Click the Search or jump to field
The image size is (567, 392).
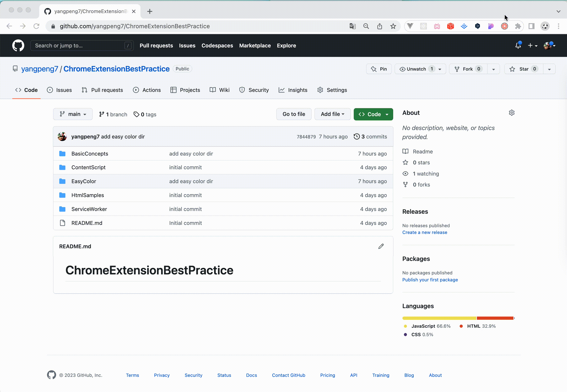pyautogui.click(x=81, y=46)
